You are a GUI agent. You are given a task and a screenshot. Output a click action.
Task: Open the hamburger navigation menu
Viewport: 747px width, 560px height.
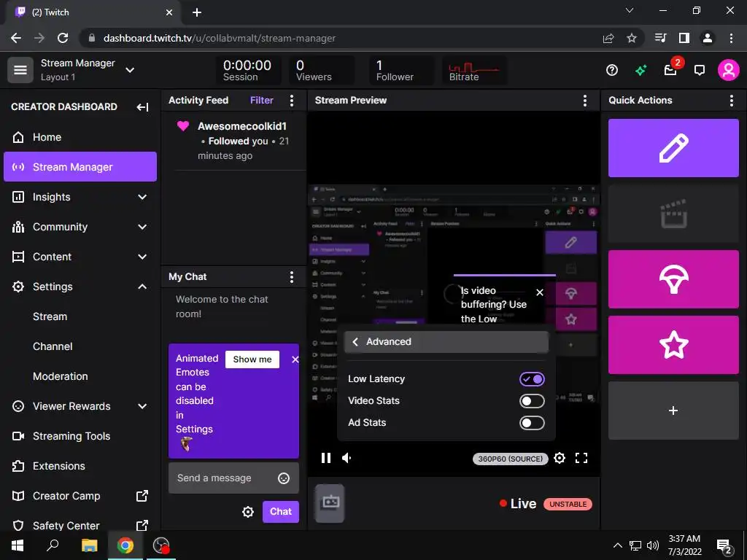pyautogui.click(x=20, y=70)
